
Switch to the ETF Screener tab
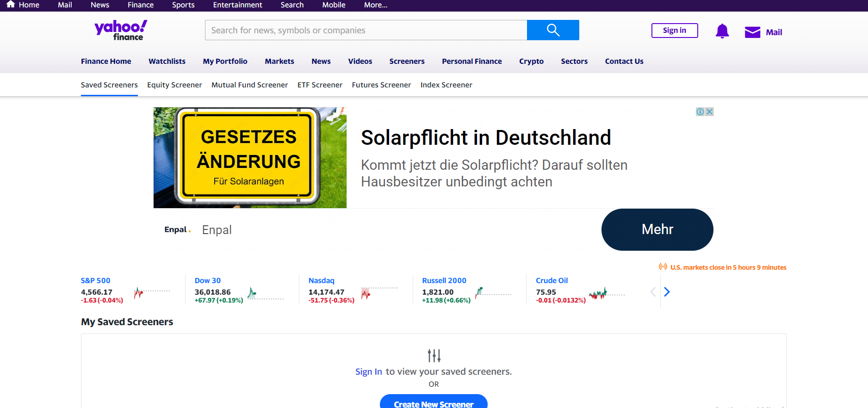pyautogui.click(x=320, y=85)
